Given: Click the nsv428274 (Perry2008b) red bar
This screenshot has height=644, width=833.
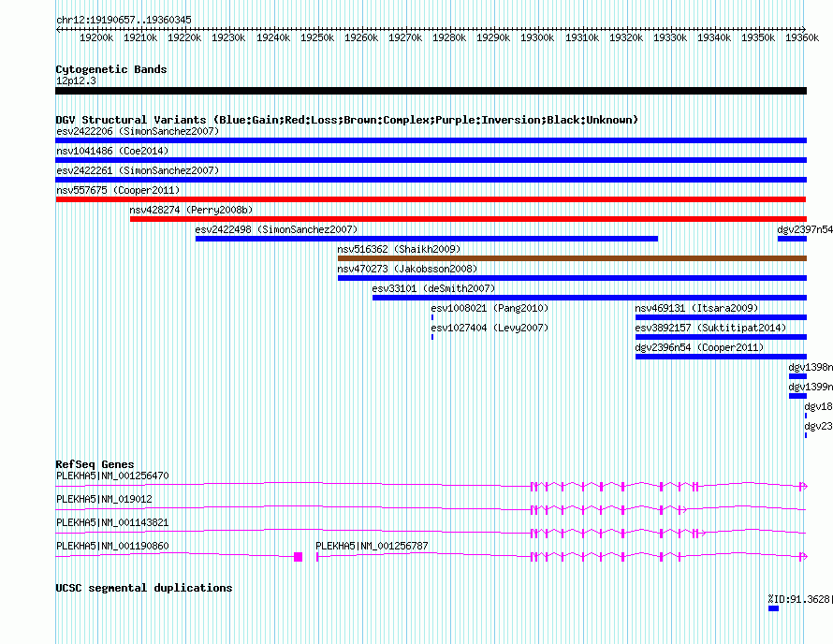Looking at the screenshot, I should pyautogui.click(x=468, y=219).
